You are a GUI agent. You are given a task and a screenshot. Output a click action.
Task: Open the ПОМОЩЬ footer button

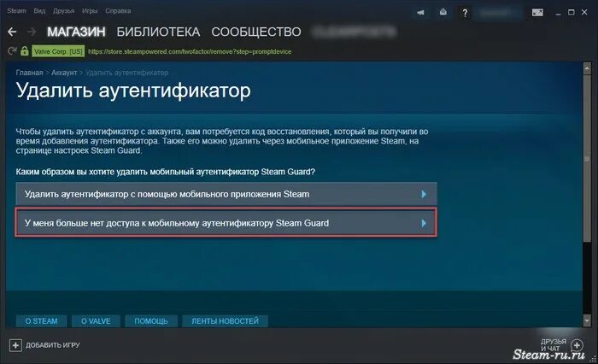pyautogui.click(x=151, y=321)
